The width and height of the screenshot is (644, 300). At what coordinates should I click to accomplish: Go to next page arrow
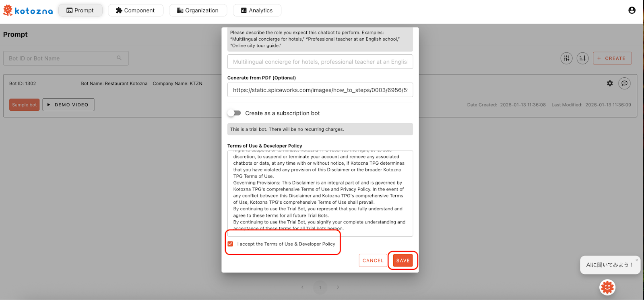pos(338,287)
